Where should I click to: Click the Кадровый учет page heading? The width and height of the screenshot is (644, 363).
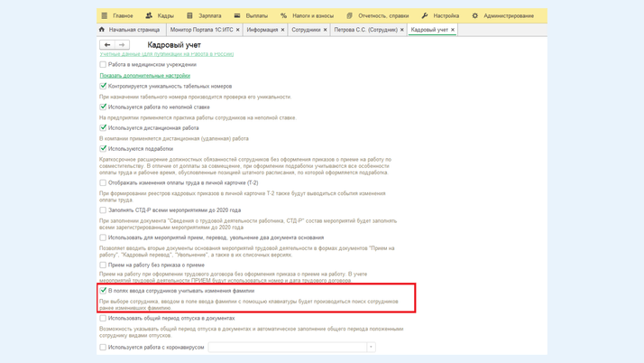[x=174, y=45]
